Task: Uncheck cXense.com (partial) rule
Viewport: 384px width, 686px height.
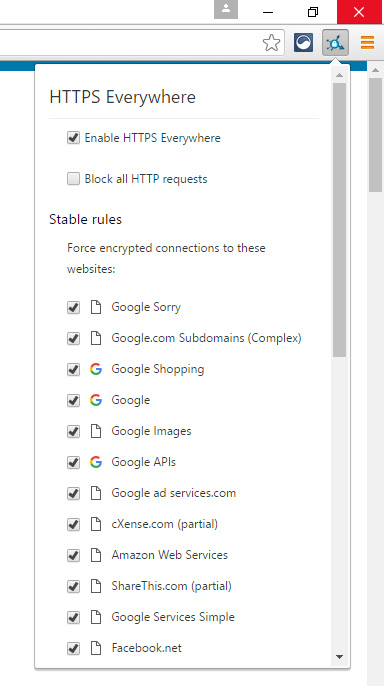Action: pos(73,524)
